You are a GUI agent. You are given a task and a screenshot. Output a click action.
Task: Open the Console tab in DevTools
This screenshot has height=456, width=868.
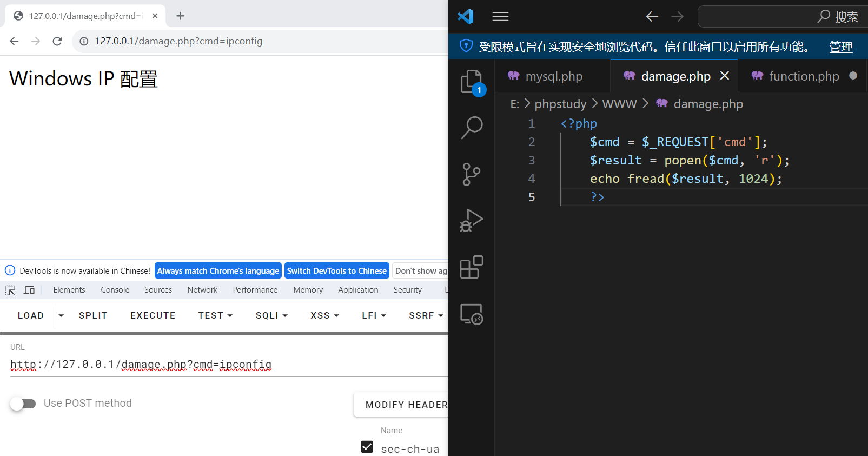point(115,290)
